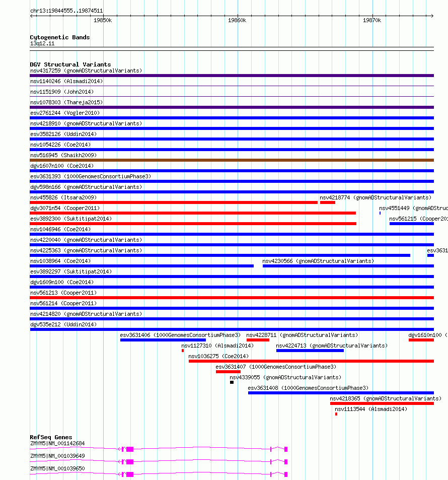Open variant nsv4317259 (gnomADStructuralVariants) label
This screenshot has height=480, width=448.
click(86, 71)
